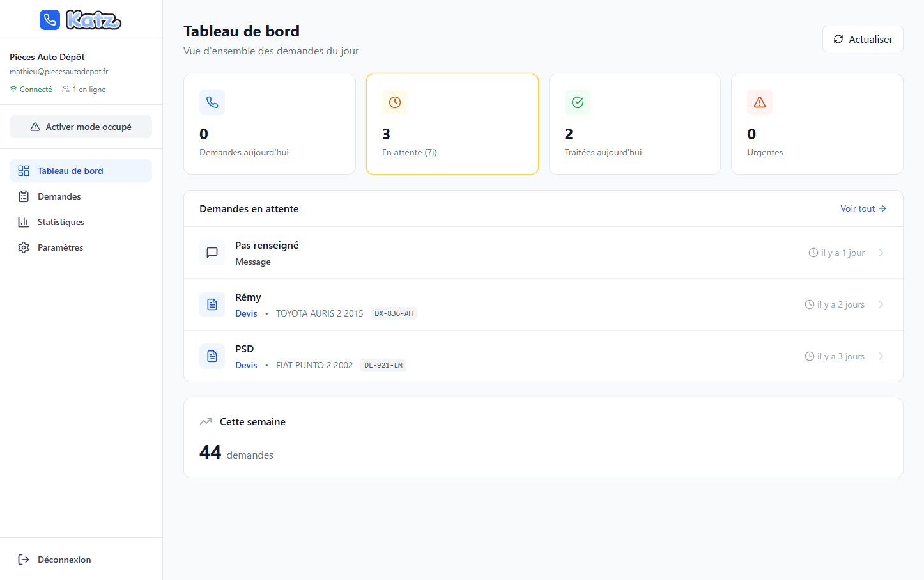Open Demandes in the sidebar
The height and width of the screenshot is (580, 924).
(59, 196)
